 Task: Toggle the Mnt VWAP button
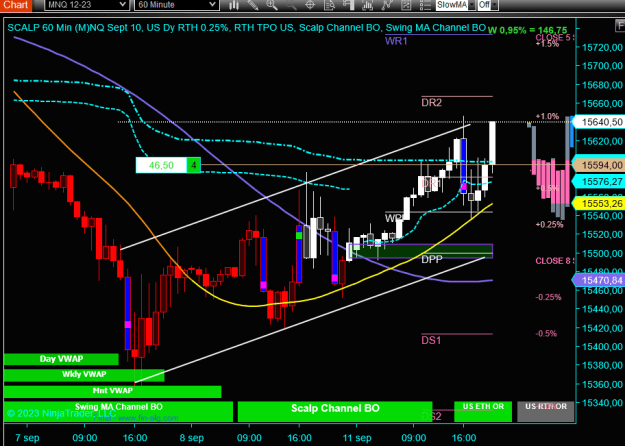coord(112,391)
